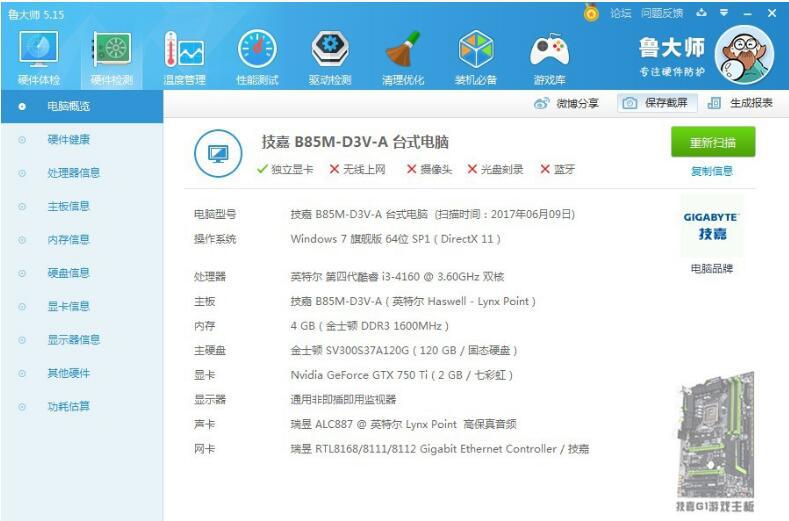This screenshot has width=789, height=521.
Task: Click the Weibo logo icon
Action: pyautogui.click(x=541, y=104)
